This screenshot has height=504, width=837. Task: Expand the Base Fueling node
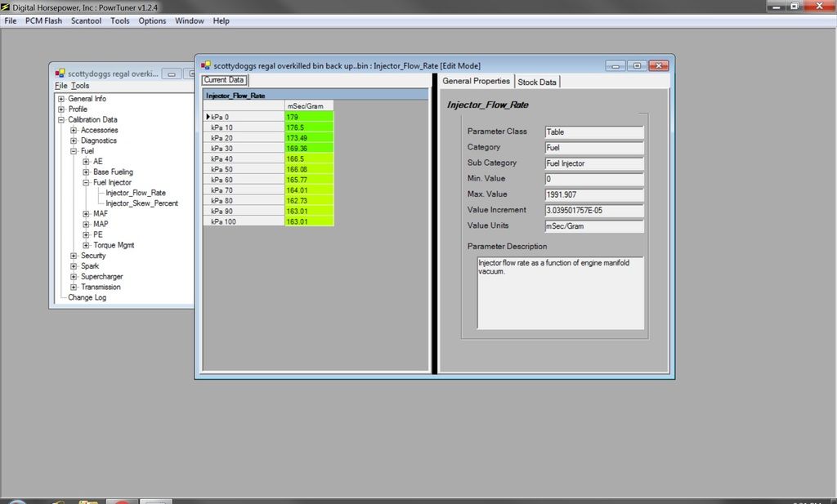click(86, 172)
